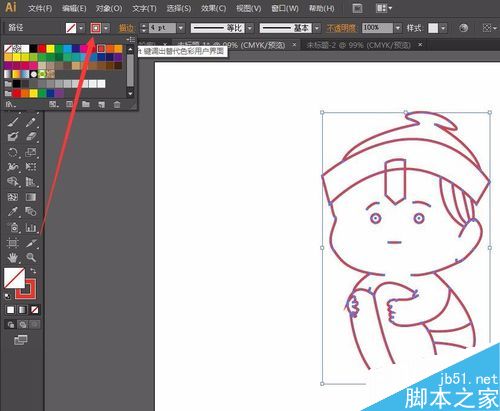This screenshot has width=500, height=411.
Task: Select the Symbol Sprayer tool
Action: pos(13,228)
